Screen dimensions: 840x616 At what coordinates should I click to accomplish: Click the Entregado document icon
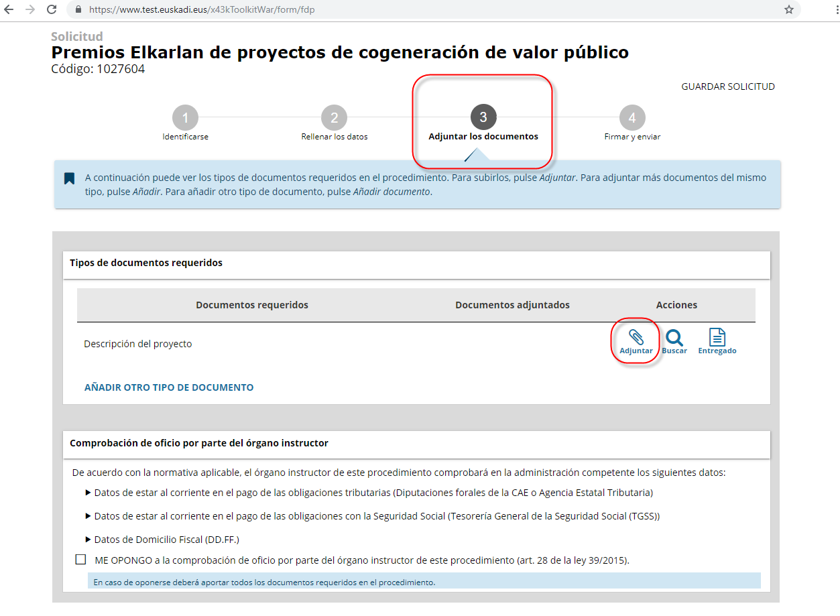[x=717, y=337]
